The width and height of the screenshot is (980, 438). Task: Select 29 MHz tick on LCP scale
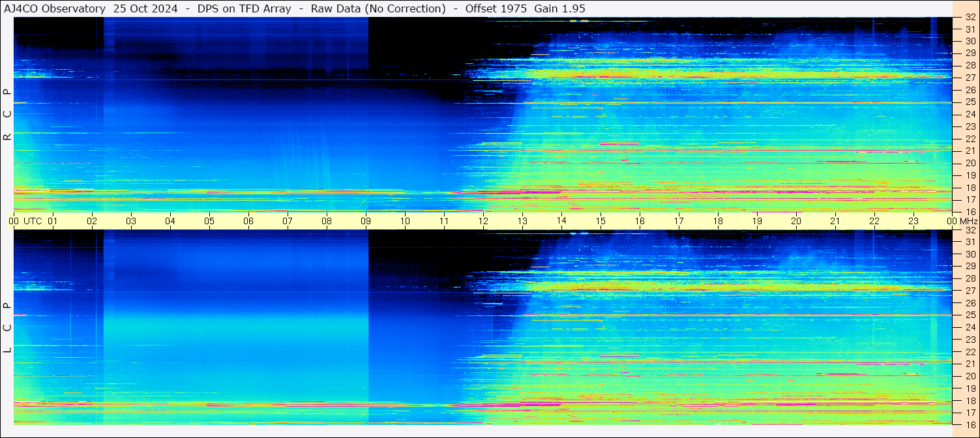click(970, 266)
